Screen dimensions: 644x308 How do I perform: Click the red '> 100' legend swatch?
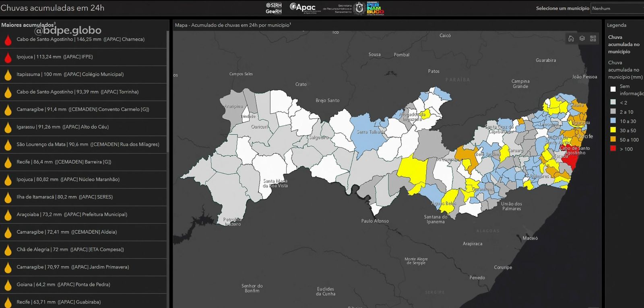coord(613,149)
